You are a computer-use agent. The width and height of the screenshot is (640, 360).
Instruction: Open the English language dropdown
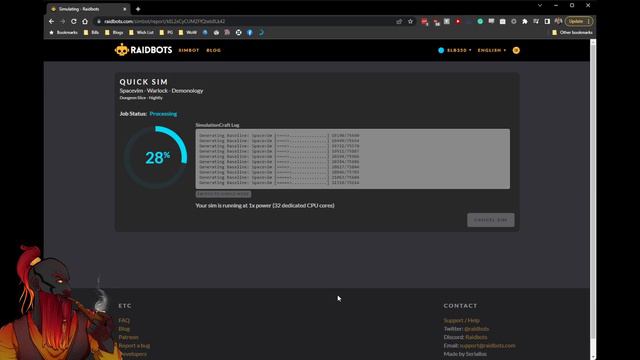[x=492, y=50]
